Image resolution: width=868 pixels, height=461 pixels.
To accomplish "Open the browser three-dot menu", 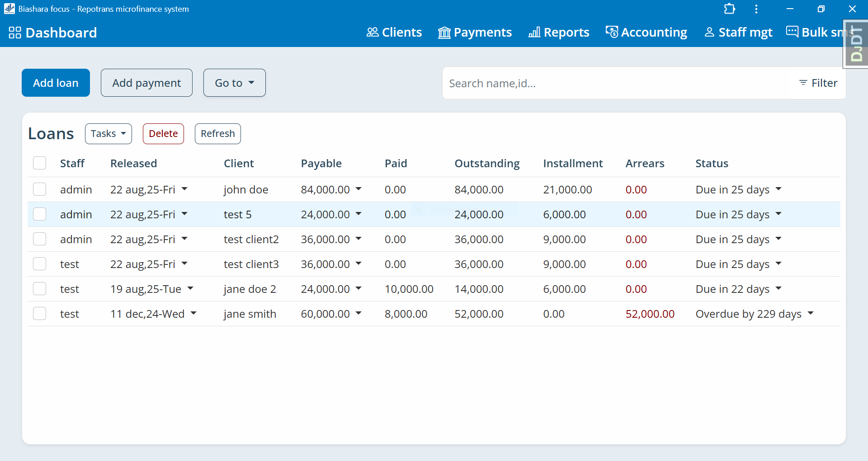I will (756, 9).
